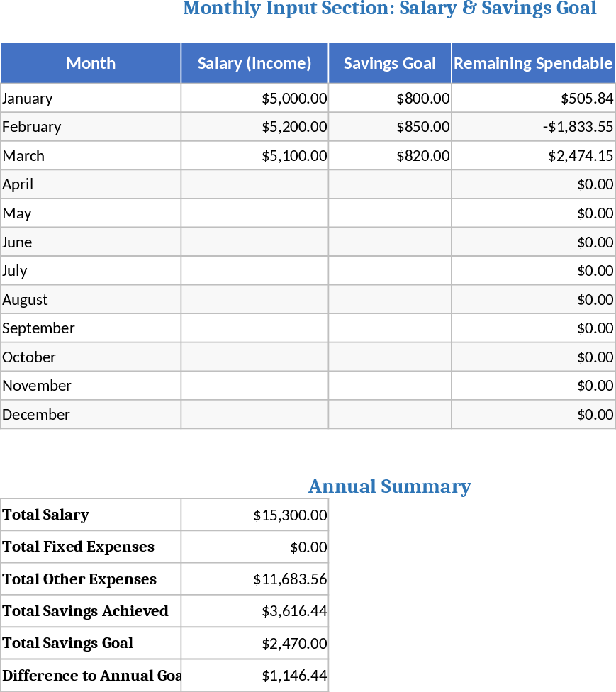Select the empty May savings goal cell
Screen dimensions: 616x692
pyautogui.click(x=389, y=213)
